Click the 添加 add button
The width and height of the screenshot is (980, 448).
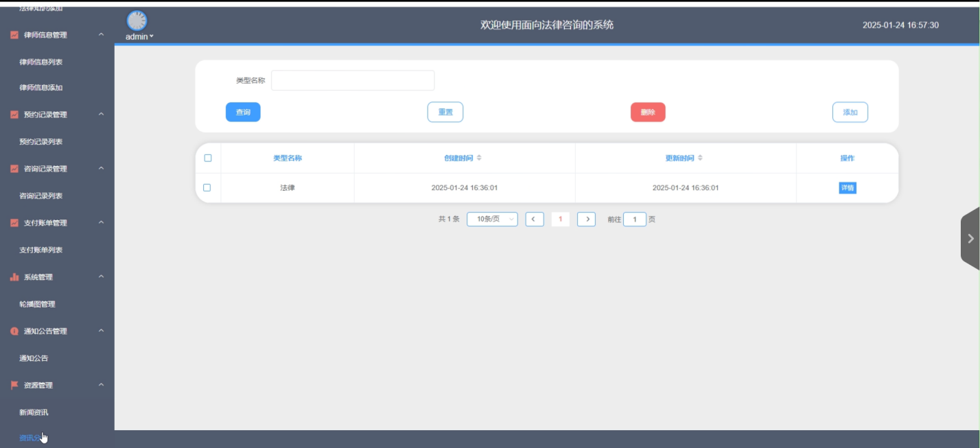[x=850, y=112]
